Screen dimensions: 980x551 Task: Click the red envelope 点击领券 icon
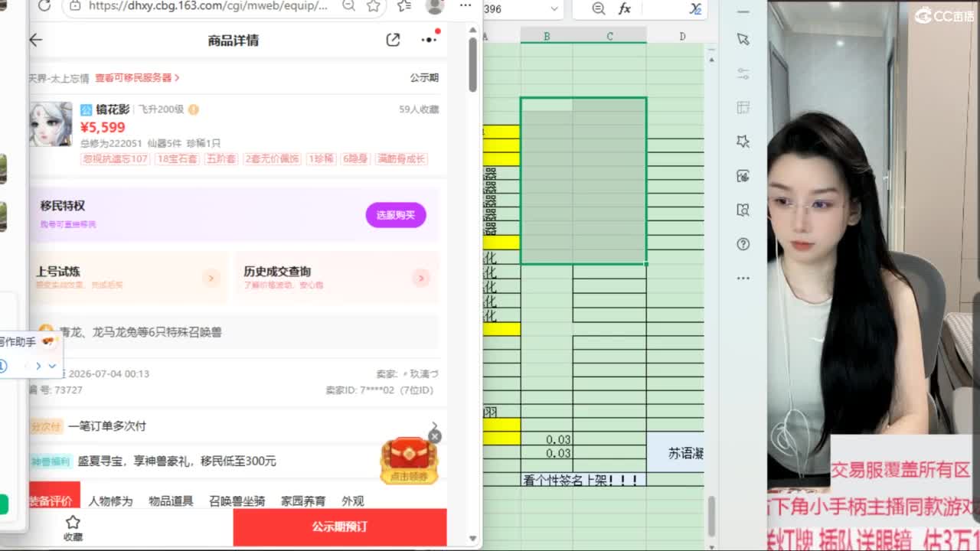click(x=409, y=461)
